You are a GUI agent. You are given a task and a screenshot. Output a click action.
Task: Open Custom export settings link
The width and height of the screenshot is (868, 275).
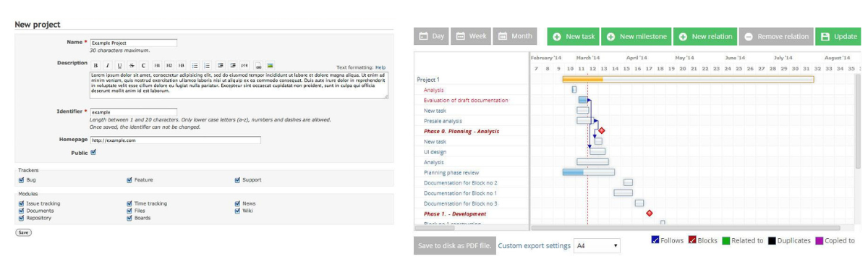(534, 246)
